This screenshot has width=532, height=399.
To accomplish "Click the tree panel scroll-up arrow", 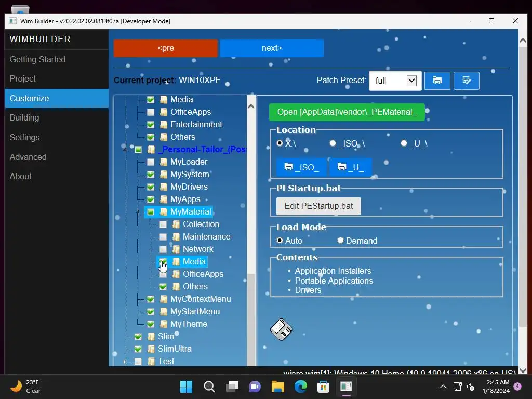I will tap(251, 106).
